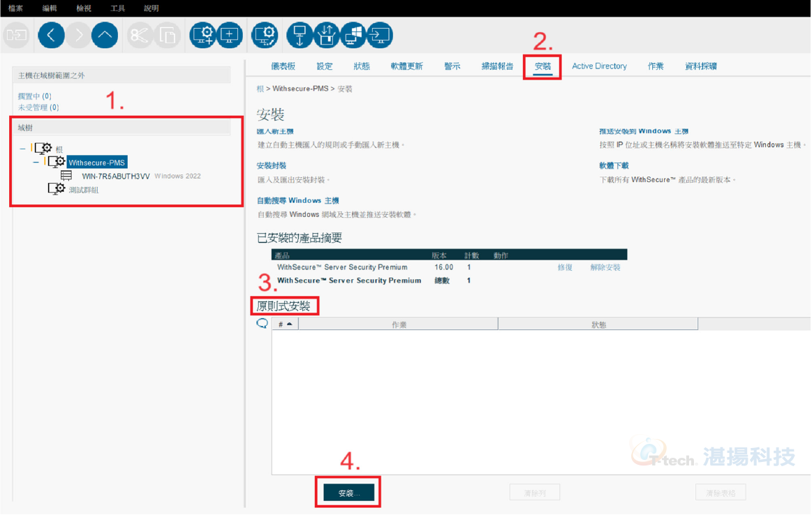Open the 推送安裝到 Windows 主機 link
Viewport: 812px width, 515px height.
coord(644,131)
